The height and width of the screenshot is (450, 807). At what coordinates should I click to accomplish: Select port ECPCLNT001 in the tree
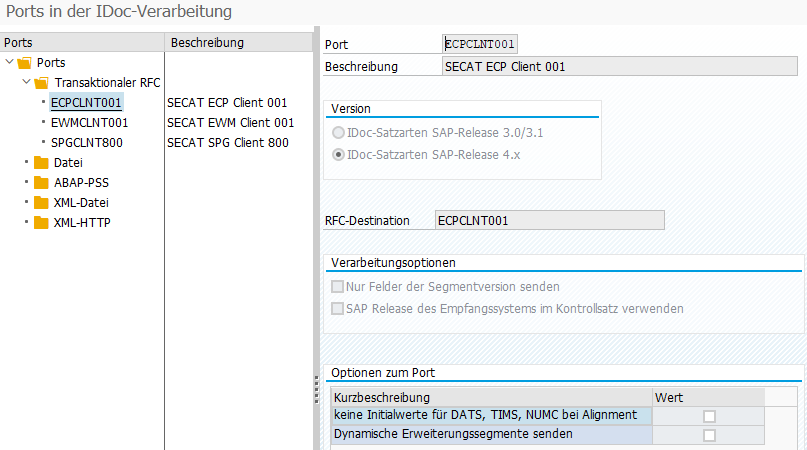(86, 102)
